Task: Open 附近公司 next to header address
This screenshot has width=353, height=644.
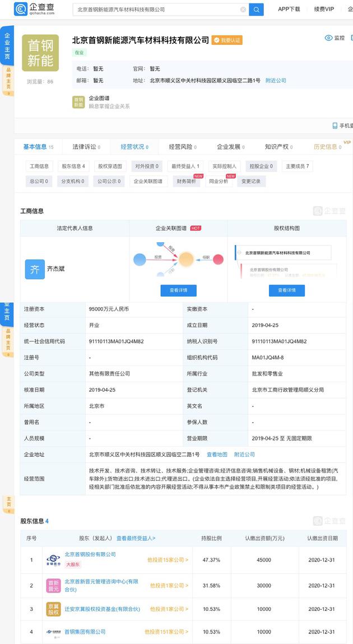Action: tap(276, 81)
